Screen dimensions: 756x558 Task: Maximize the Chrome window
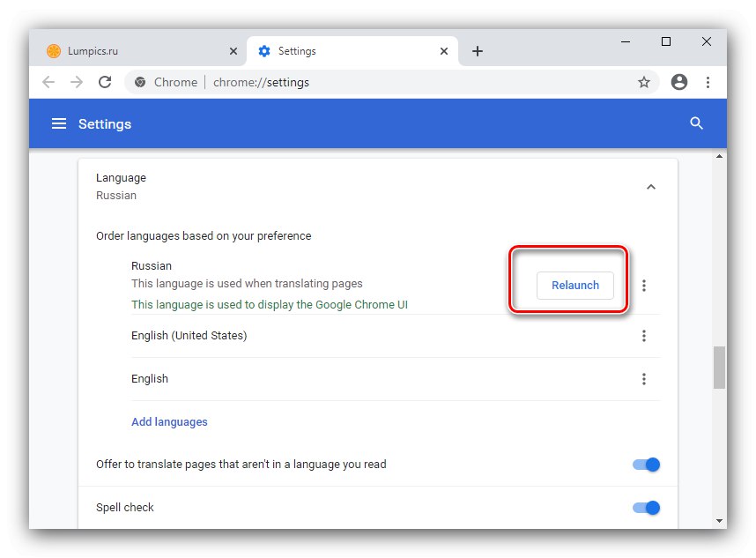pos(666,42)
